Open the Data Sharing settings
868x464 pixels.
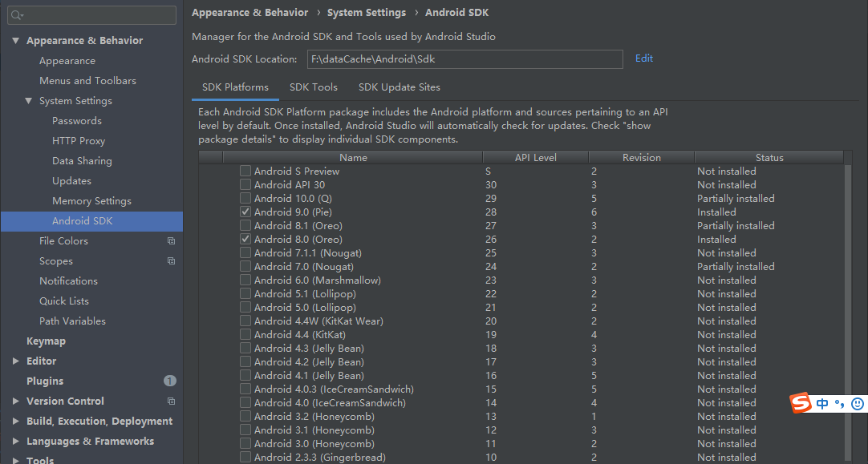tap(82, 161)
